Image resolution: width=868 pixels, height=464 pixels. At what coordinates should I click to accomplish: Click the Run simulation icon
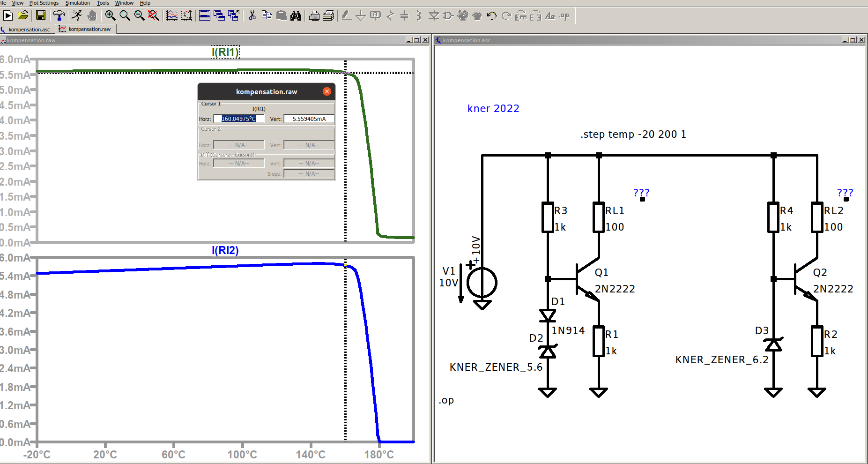[8, 15]
